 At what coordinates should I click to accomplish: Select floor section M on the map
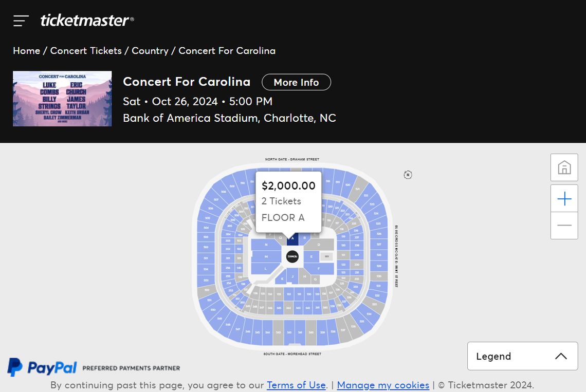point(266,256)
